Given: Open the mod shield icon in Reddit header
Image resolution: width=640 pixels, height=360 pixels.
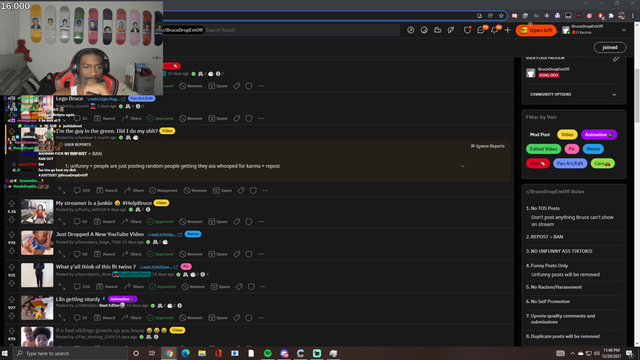Looking at the screenshot, I should point(467,30).
